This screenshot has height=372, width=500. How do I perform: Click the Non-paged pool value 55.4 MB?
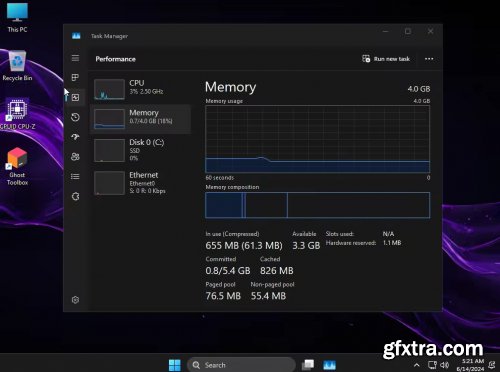[268, 296]
